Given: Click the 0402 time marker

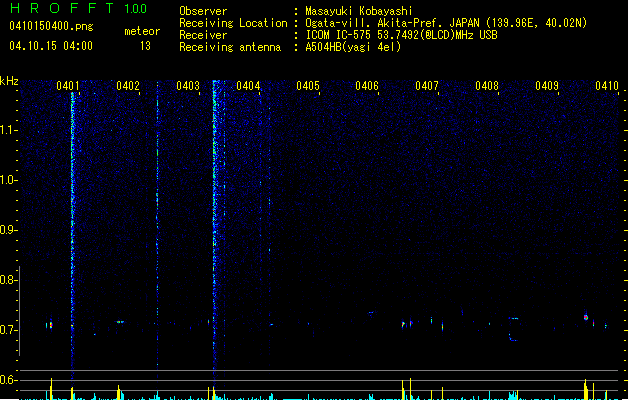Looking at the screenshot, I should pyautogui.click(x=128, y=86).
